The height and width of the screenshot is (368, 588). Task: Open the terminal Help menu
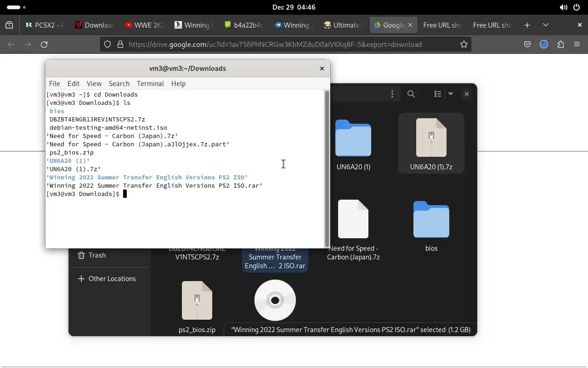[178, 83]
